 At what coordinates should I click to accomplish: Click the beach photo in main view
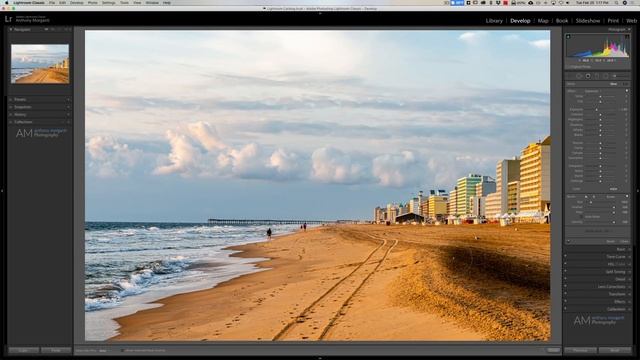[317, 185]
